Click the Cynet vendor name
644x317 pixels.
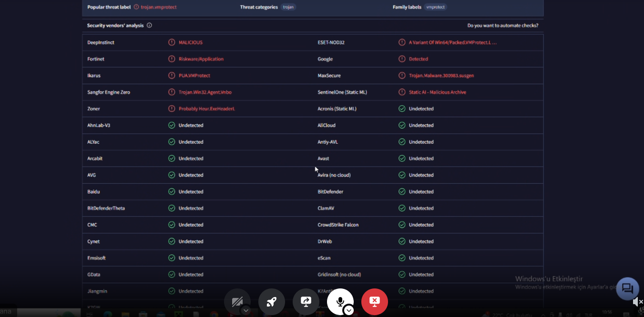[93, 241]
